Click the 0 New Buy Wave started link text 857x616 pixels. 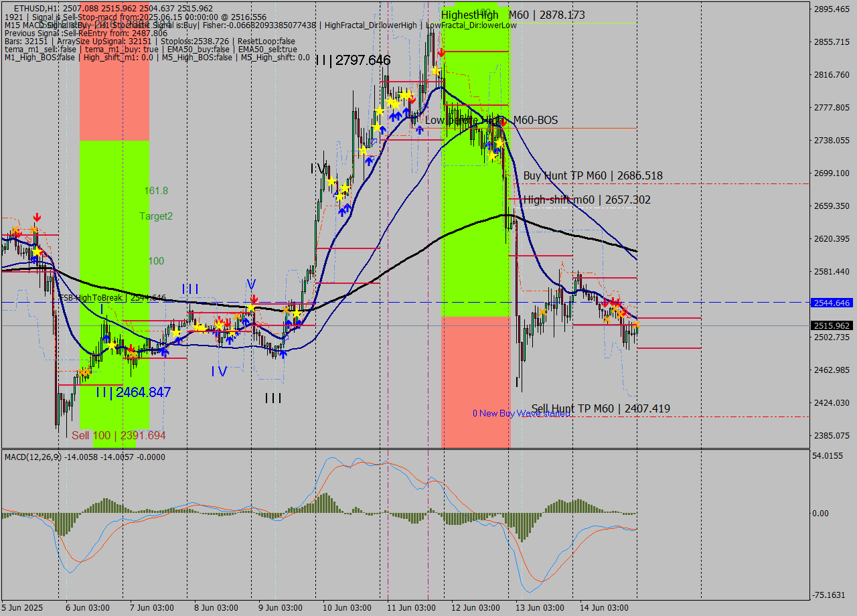[x=522, y=412]
